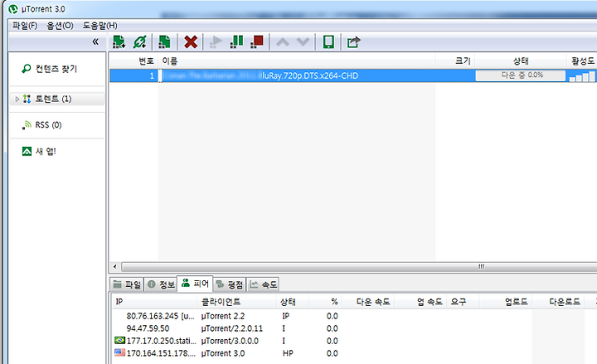This screenshot has width=597, height=364.
Task: Sort peers by peer-list 상태 column header
Action: point(294,302)
